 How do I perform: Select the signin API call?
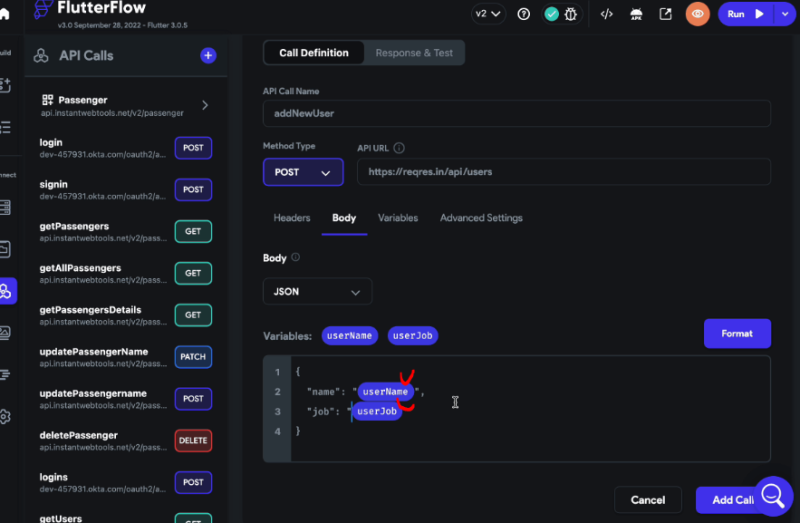point(126,190)
